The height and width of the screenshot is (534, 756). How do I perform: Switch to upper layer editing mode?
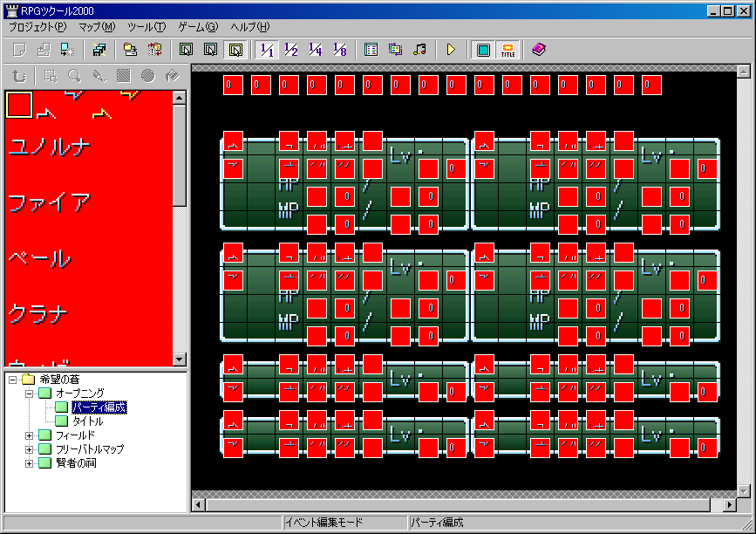(211, 50)
